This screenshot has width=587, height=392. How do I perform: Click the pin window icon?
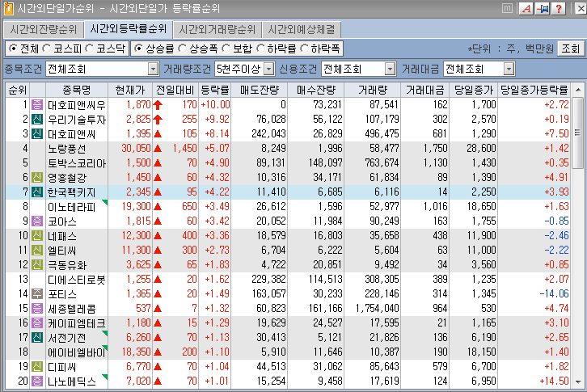tap(542, 8)
